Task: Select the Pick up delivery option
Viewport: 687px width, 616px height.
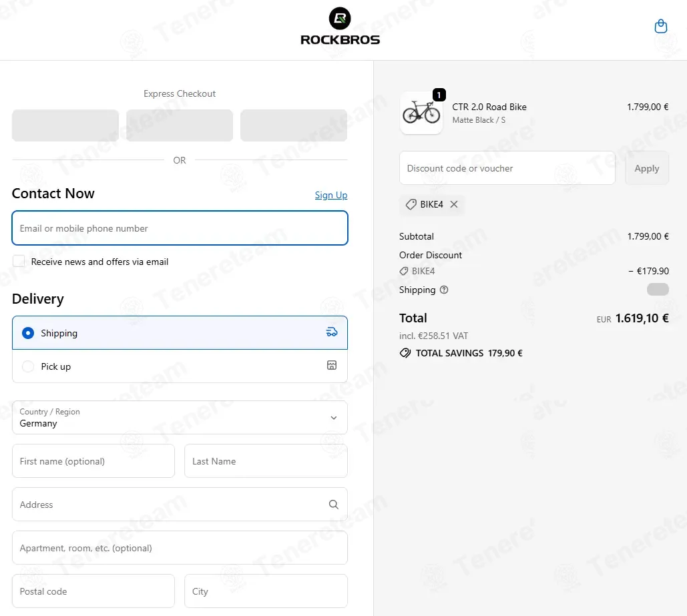Action: 180,366
